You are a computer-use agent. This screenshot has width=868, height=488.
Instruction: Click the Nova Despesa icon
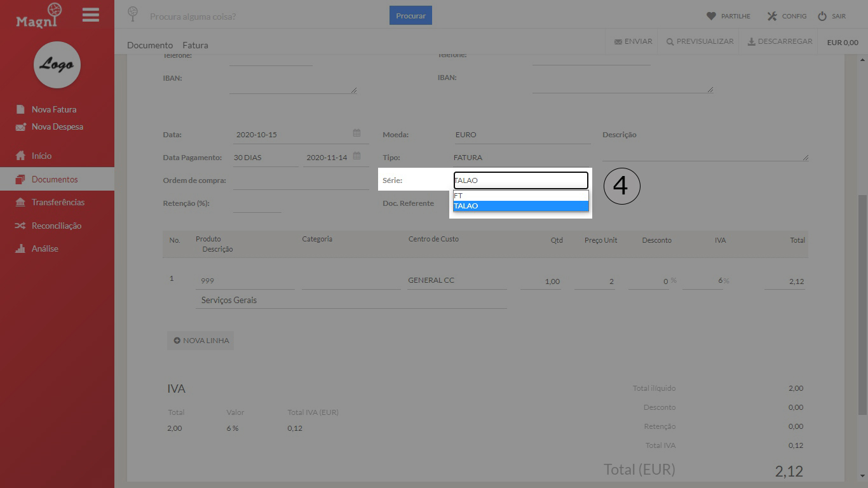20,126
